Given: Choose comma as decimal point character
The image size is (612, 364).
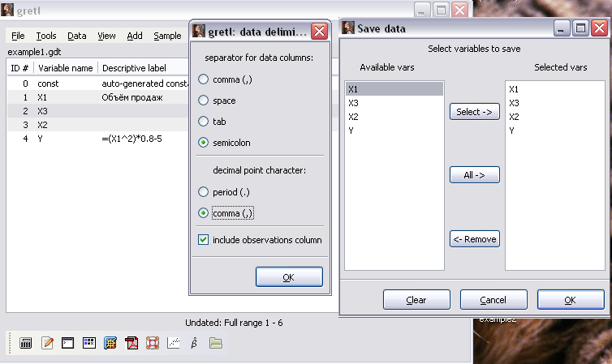Looking at the screenshot, I should point(204,212).
